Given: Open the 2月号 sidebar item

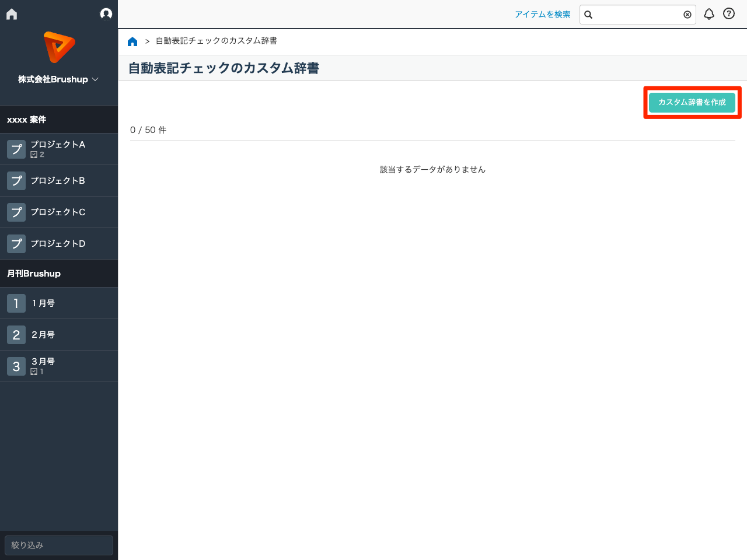Looking at the screenshot, I should pos(43,334).
